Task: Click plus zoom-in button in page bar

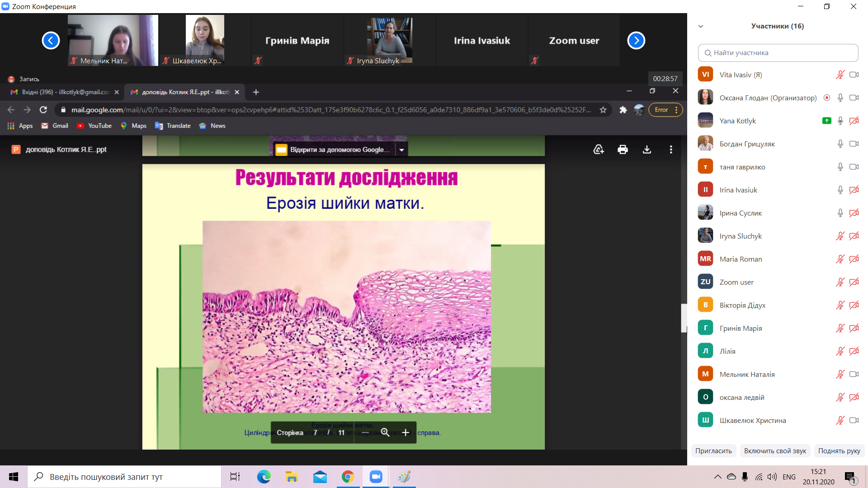Action: [406, 432]
